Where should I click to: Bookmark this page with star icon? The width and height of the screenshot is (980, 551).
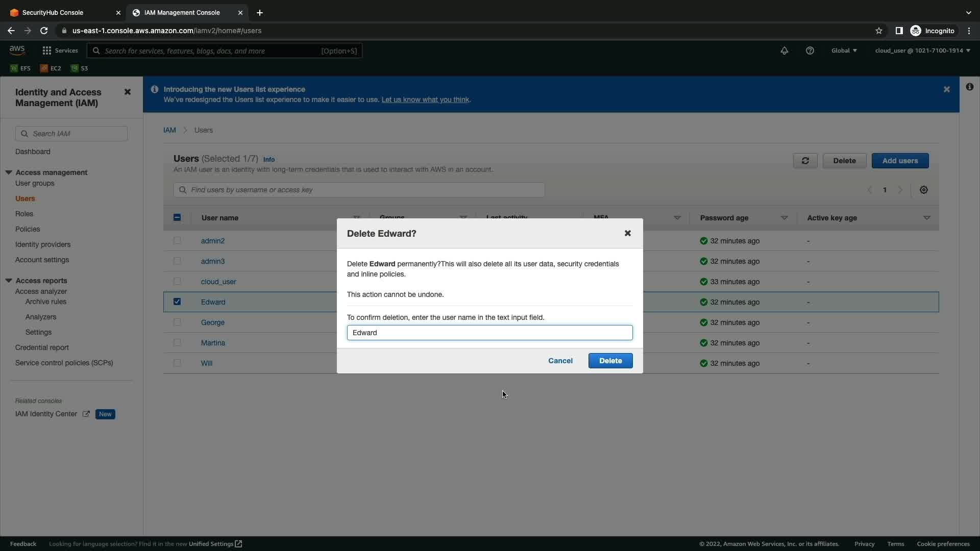(x=878, y=31)
